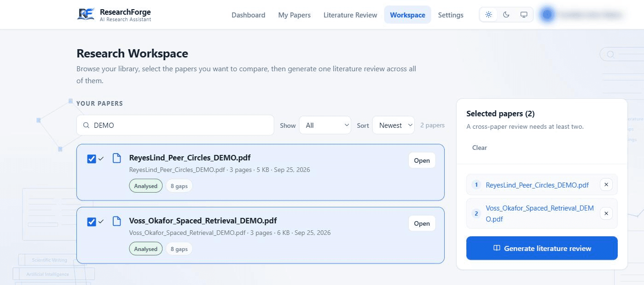Click the 'Research Workspace' page heading
This screenshot has height=285, width=644.
(x=132, y=53)
